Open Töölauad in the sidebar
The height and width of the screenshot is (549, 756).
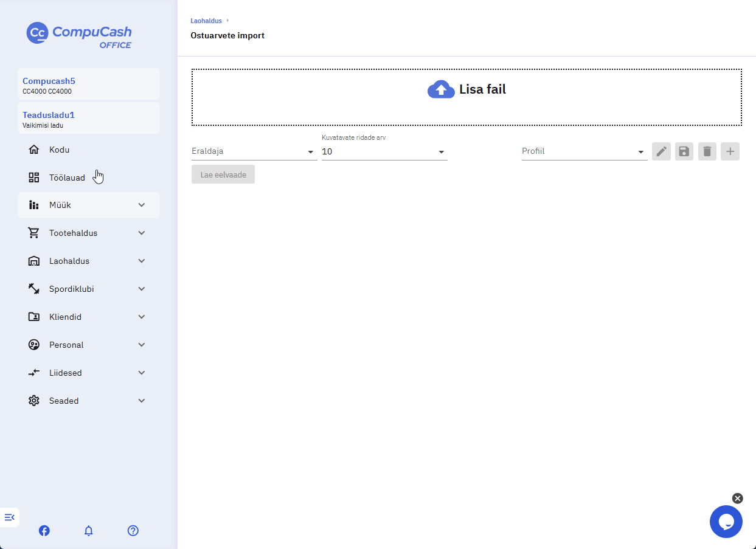(x=89, y=178)
